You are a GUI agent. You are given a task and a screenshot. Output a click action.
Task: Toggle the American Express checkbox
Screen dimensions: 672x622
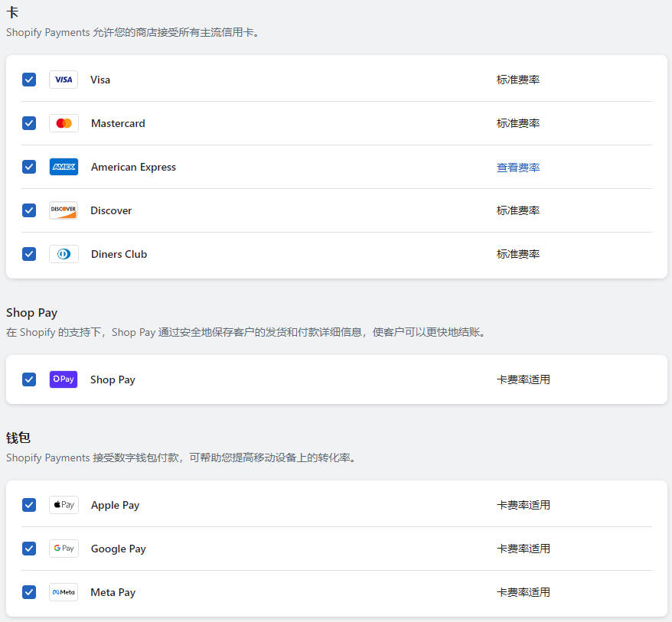(x=28, y=167)
